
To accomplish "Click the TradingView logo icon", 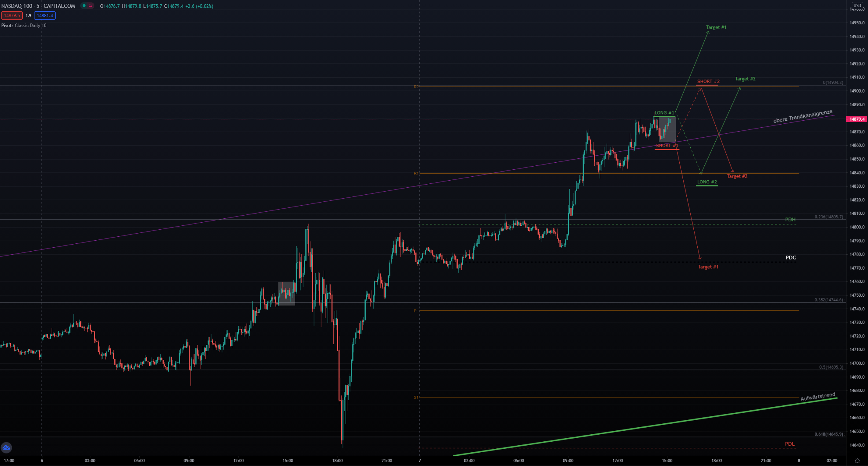I will point(6,448).
